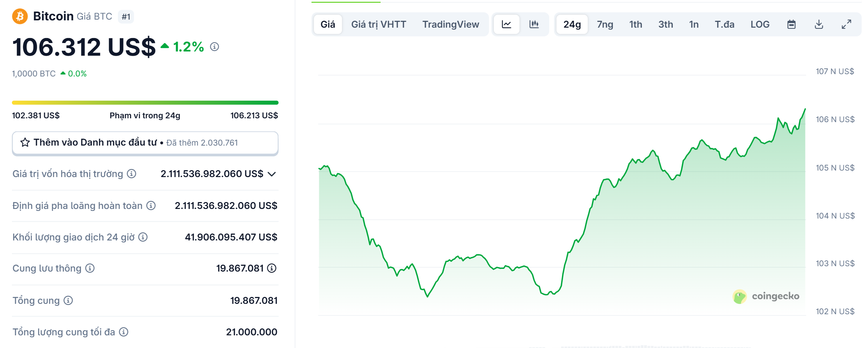Expand market cap value dropdown chevron
The image size is (868, 348).
tap(272, 174)
